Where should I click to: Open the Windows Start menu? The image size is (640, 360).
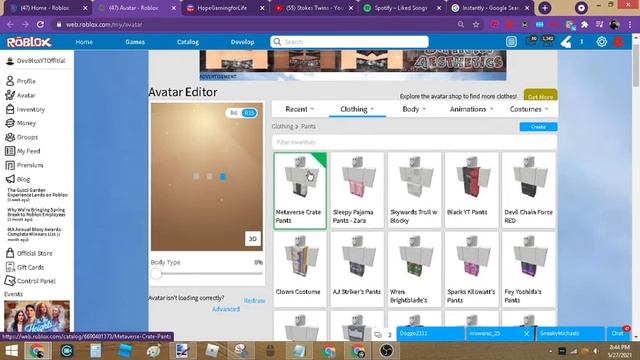(x=11, y=351)
